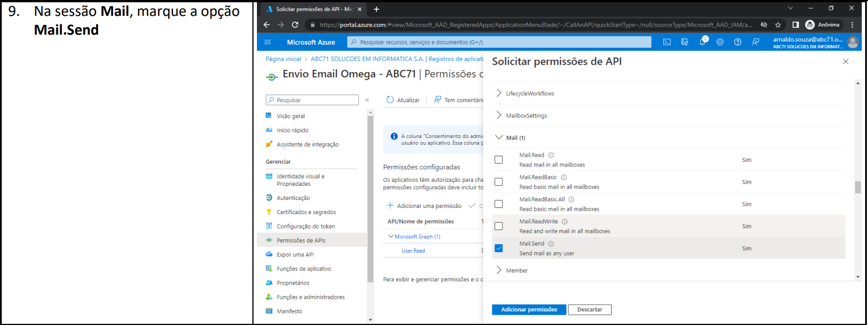This screenshot has width=868, height=325.
Task: Click the left menu Pesquisar search box
Action: [312, 100]
